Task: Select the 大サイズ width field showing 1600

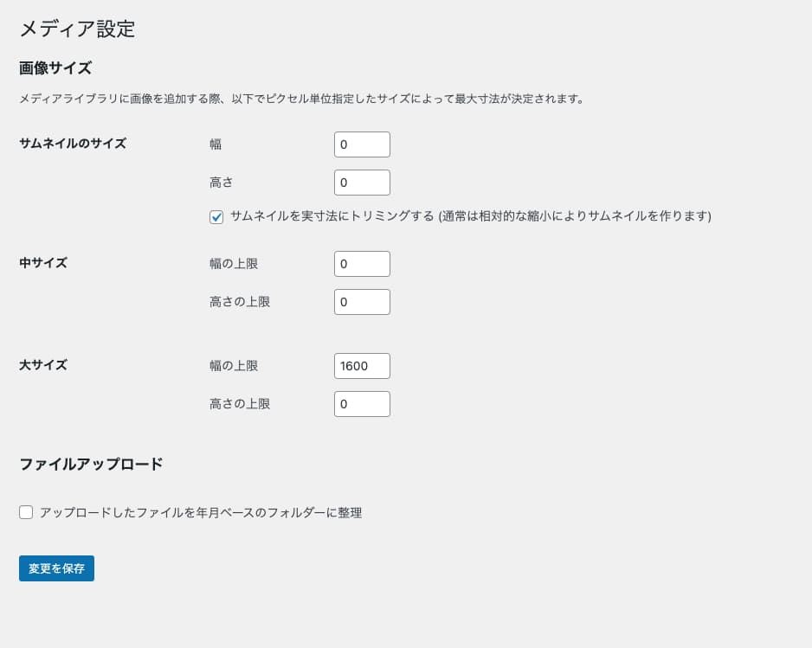Action: (x=362, y=366)
